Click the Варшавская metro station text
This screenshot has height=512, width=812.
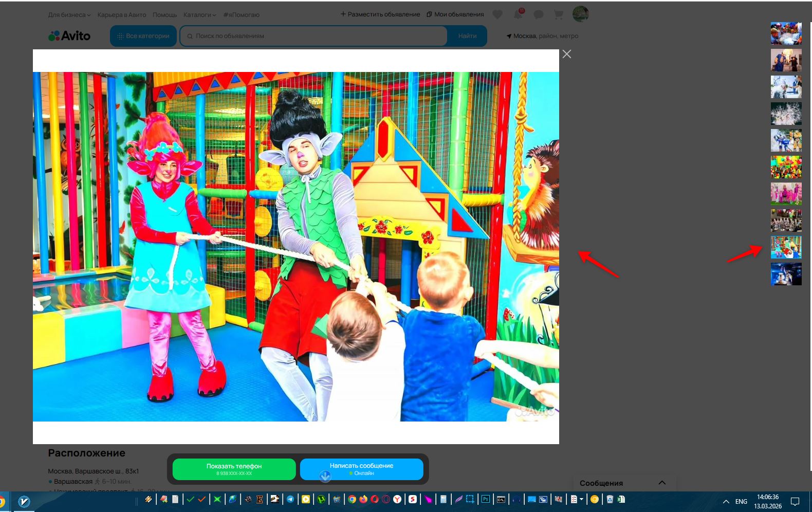(73, 482)
